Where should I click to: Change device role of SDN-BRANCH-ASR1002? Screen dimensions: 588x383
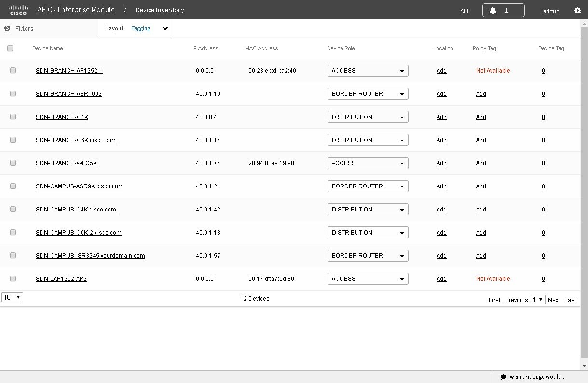point(368,94)
